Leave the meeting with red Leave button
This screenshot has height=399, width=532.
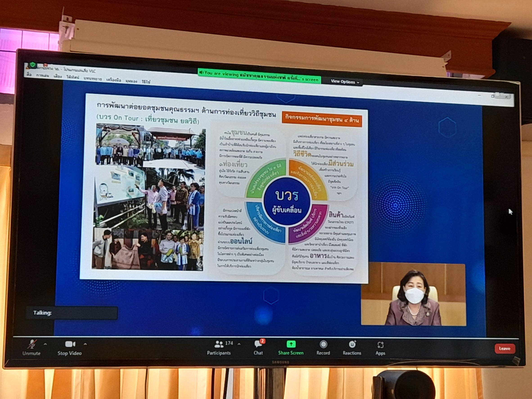click(505, 349)
